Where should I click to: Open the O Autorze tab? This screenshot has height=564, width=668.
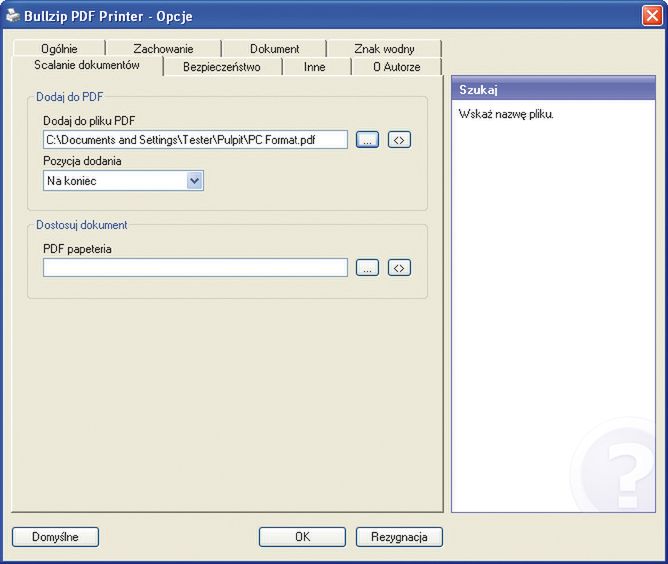(x=397, y=67)
